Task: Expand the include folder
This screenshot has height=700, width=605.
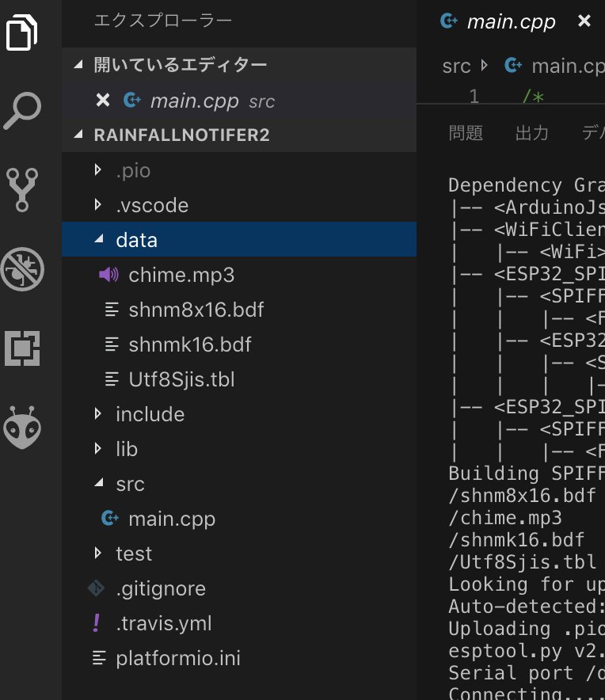Action: pyautogui.click(x=98, y=413)
